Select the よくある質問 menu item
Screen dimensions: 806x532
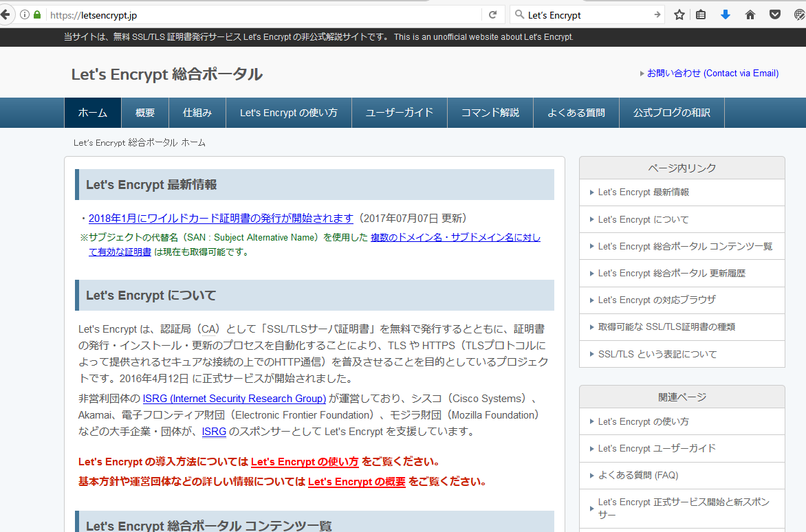576,113
